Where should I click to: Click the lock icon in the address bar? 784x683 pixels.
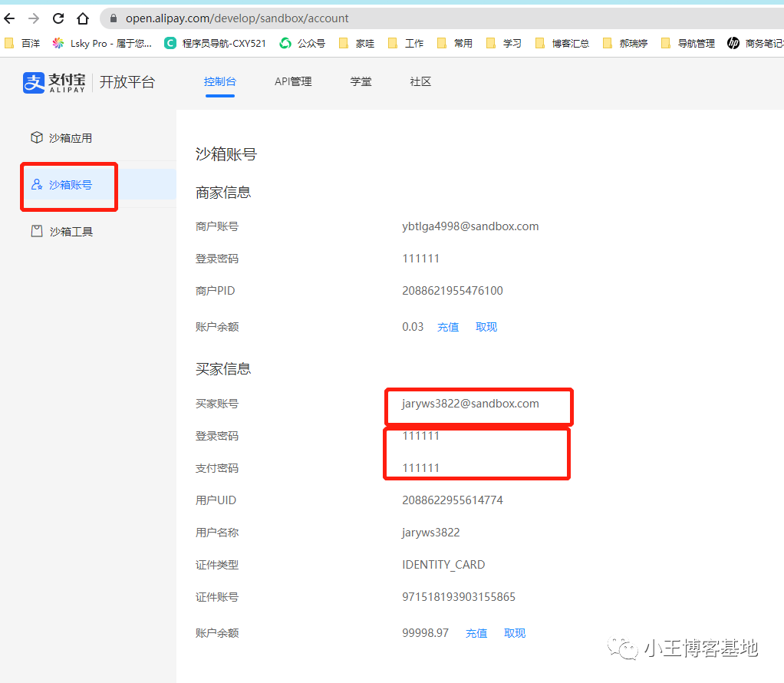[x=114, y=18]
